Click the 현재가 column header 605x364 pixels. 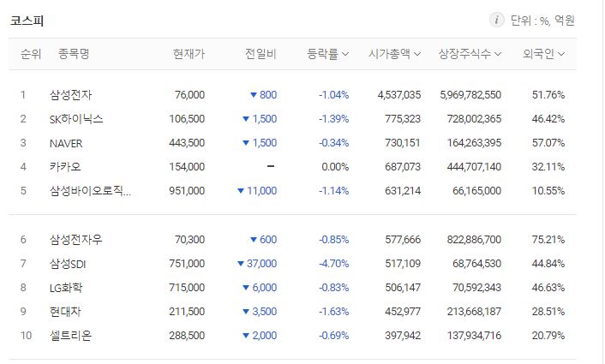coord(189,54)
